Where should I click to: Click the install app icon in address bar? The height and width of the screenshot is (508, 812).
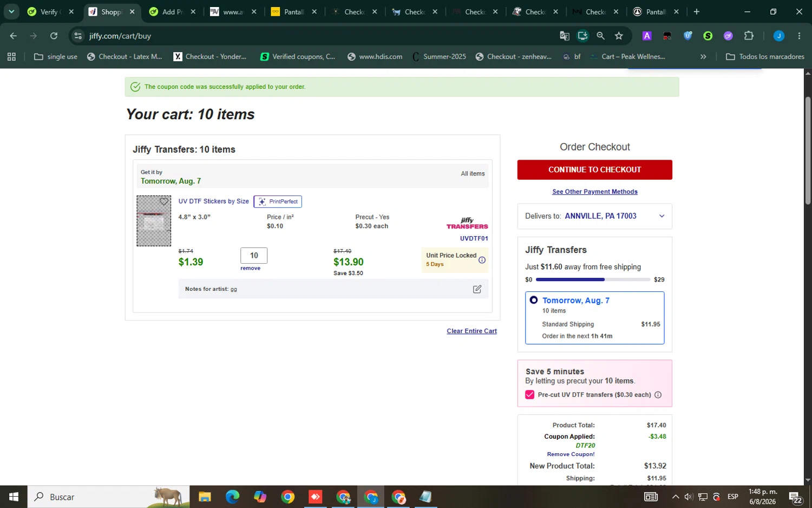click(582, 36)
